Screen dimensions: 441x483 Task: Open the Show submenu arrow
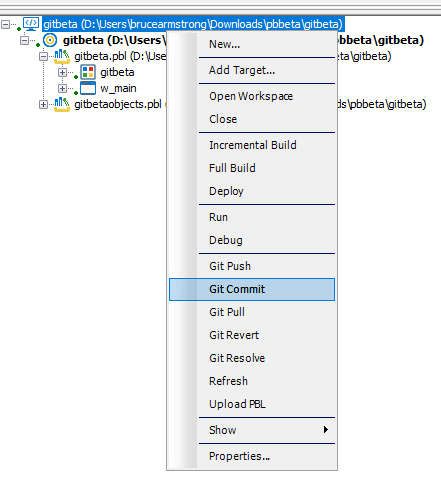tap(326, 430)
